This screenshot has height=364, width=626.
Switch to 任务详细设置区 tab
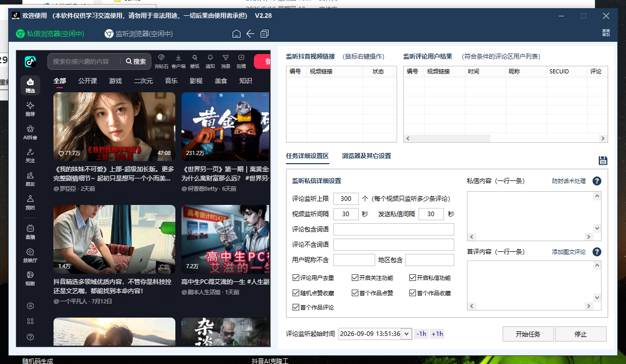pos(307,156)
